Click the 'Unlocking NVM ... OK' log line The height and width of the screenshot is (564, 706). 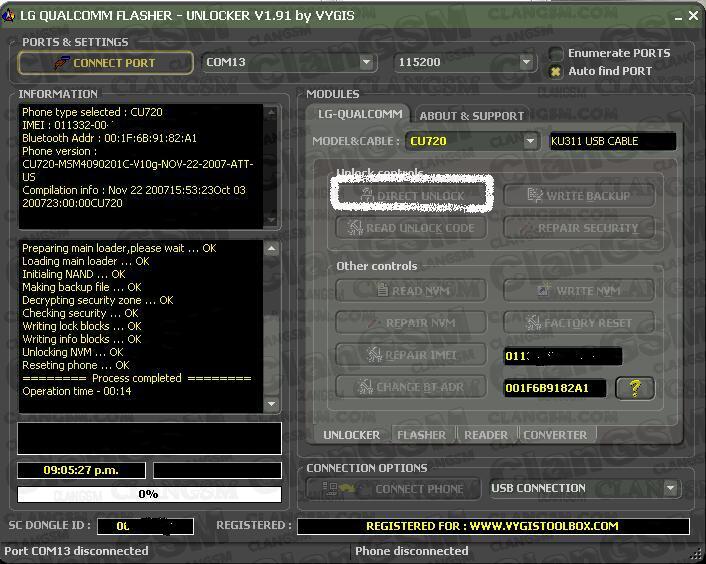[x=73, y=352]
